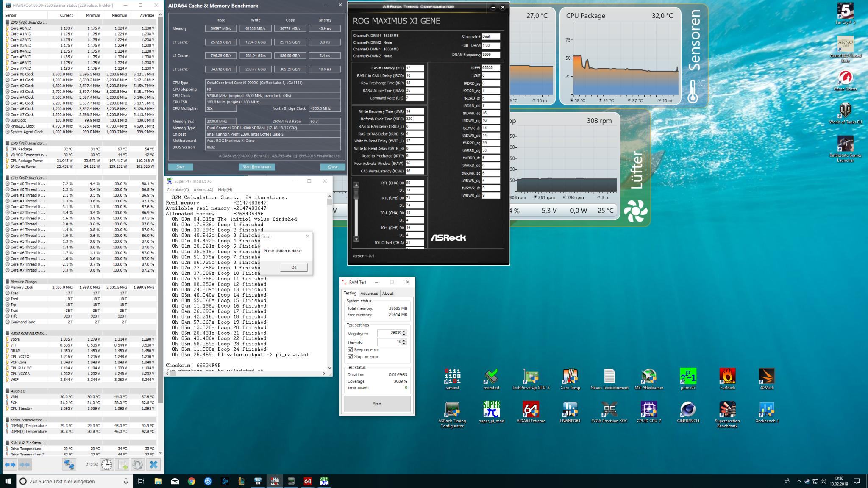Viewport: 868px width, 488px height.
Task: Click Close button in AIDA64 benchmark
Action: click(x=333, y=166)
